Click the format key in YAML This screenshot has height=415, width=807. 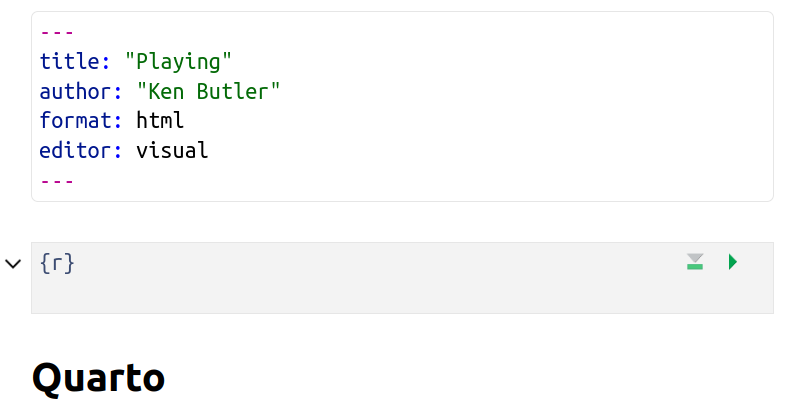coord(78,122)
